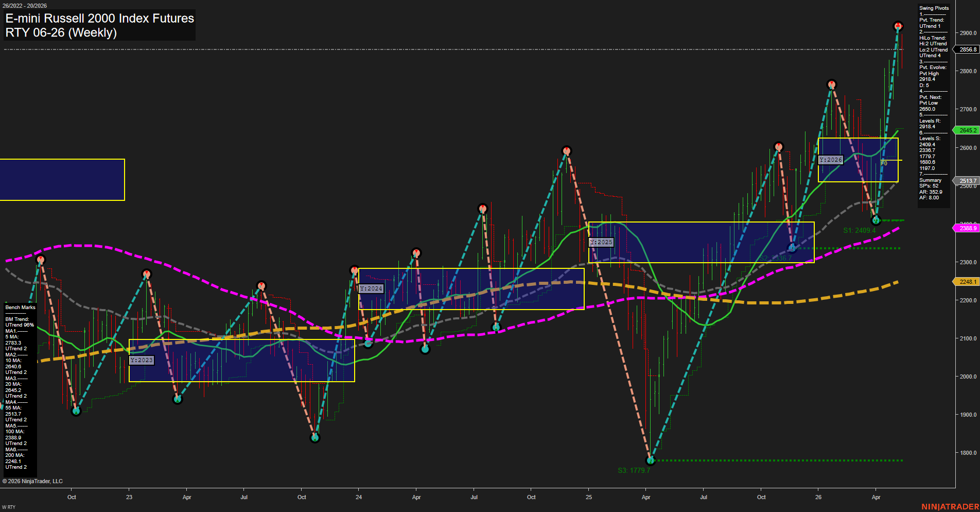Click the 23 year tick on time axis

coord(129,497)
